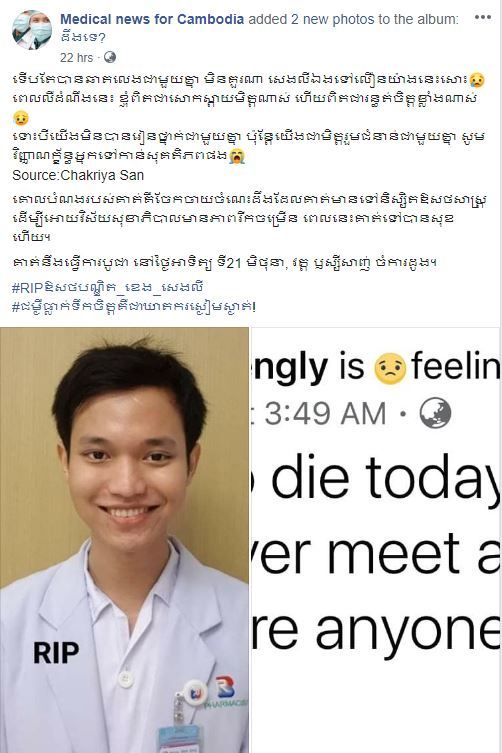This screenshot has width=502, height=753.
Task: Click the red and blue pharmacy logo on coat
Action: click(x=224, y=687)
